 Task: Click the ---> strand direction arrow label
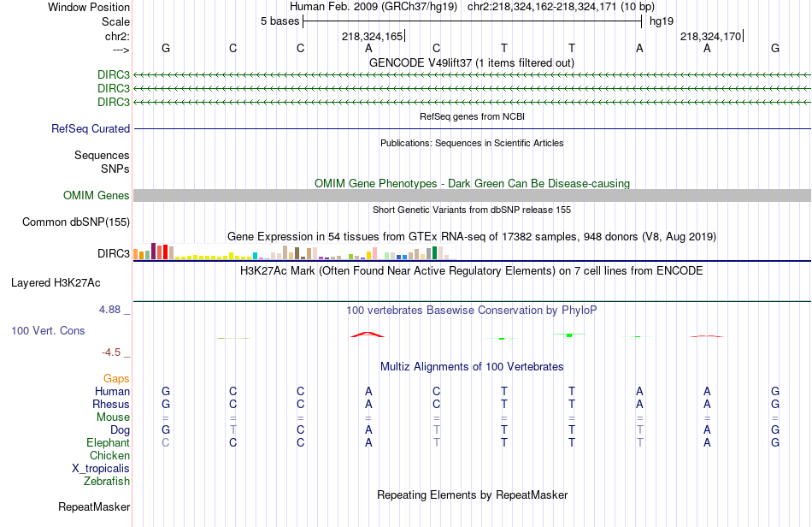coord(121,50)
